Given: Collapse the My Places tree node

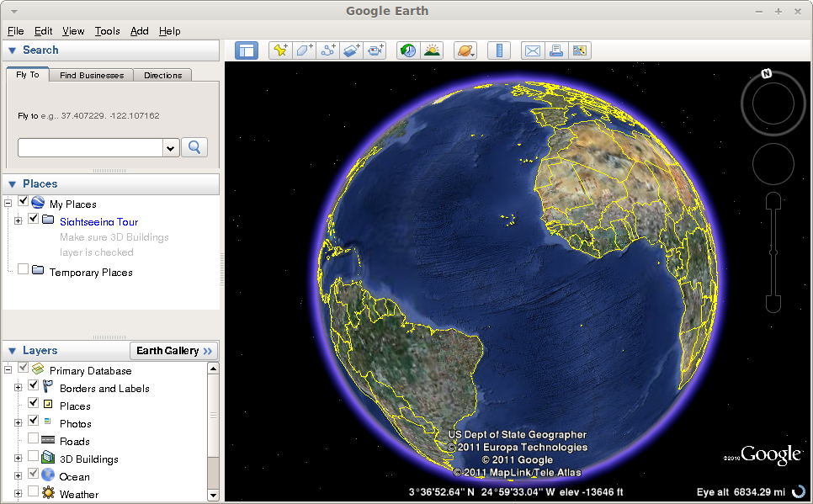Looking at the screenshot, I should 8,204.
